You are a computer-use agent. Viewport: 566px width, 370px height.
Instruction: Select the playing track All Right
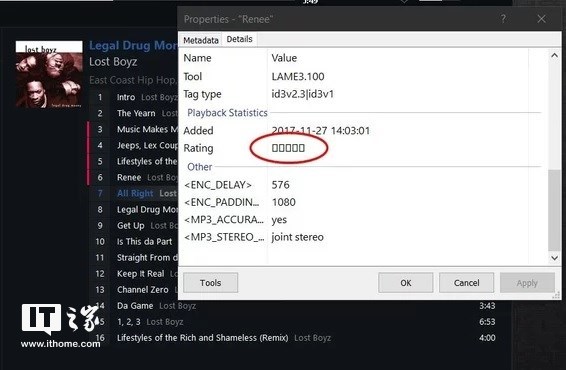coord(134,193)
